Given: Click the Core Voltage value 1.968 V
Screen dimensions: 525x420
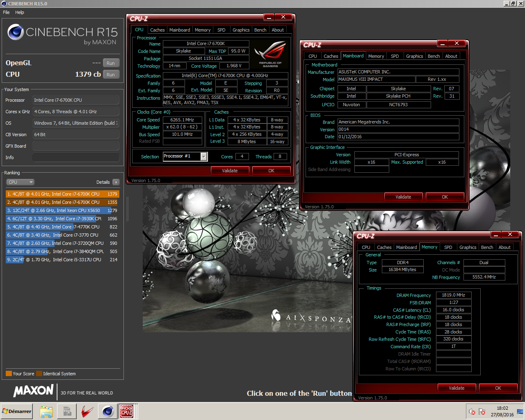Looking at the screenshot, I should coord(234,66).
